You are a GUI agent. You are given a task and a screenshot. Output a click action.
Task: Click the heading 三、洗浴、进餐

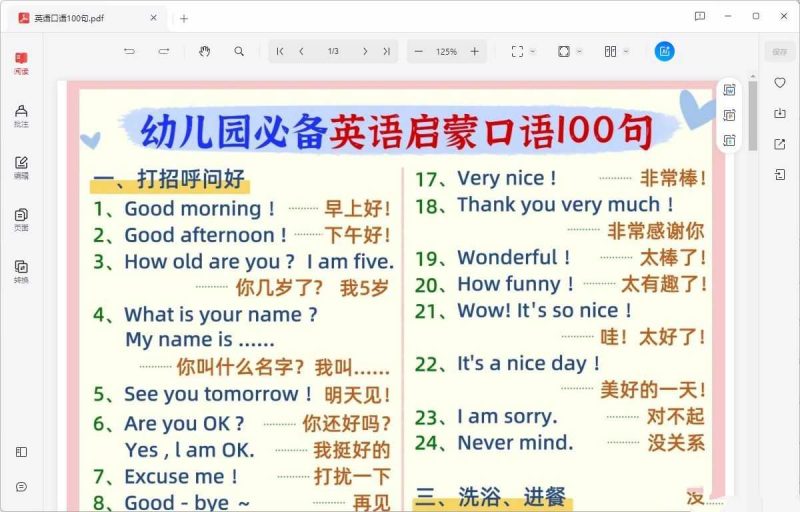(x=491, y=497)
